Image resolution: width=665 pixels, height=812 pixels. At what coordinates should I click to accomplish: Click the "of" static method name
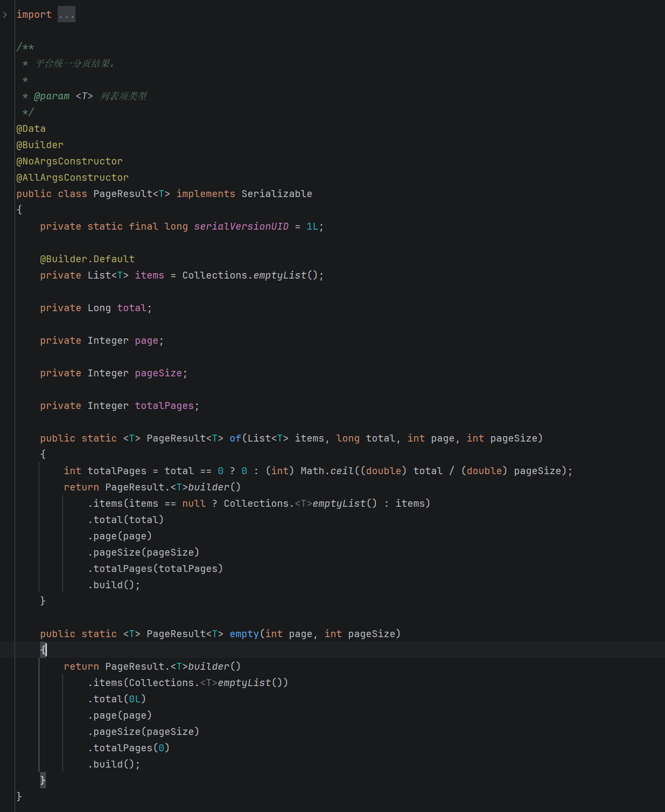coord(235,439)
